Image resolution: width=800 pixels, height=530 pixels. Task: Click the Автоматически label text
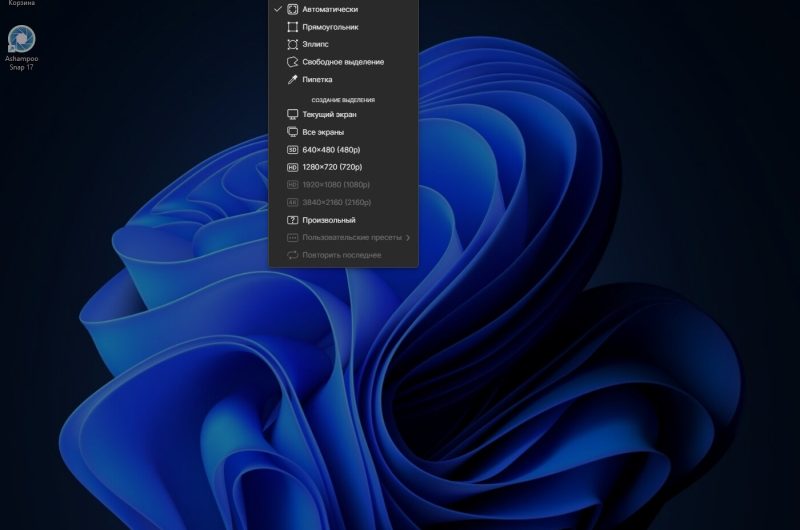[x=330, y=9]
